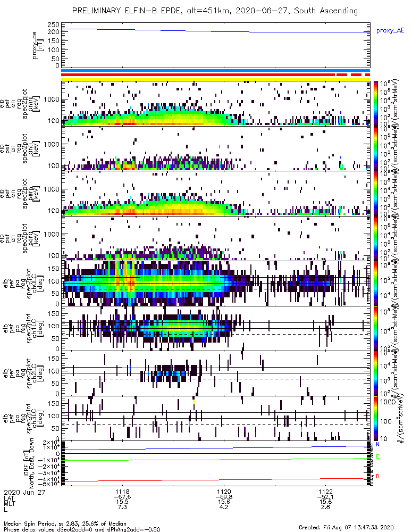412x532 pixels.
Task: Click the omni energy spectrogram panel
Action: [216, 104]
